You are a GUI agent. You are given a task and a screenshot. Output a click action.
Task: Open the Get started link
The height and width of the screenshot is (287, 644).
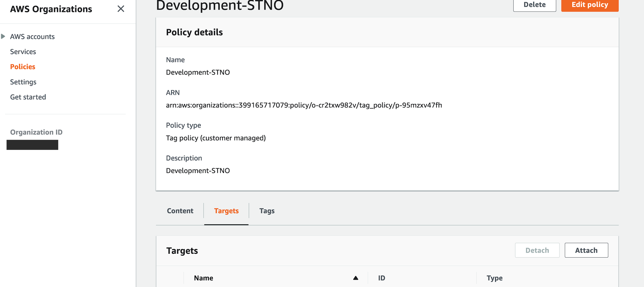[x=28, y=97]
